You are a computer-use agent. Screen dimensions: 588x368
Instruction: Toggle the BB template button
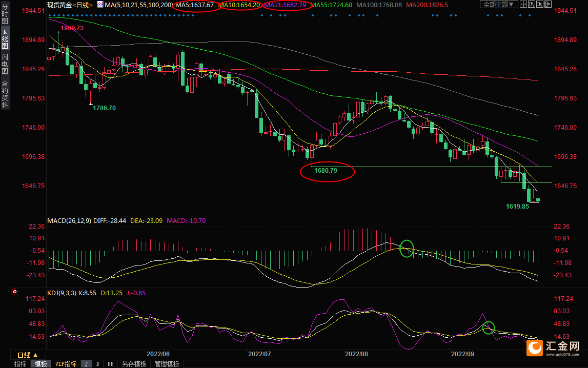point(110,364)
